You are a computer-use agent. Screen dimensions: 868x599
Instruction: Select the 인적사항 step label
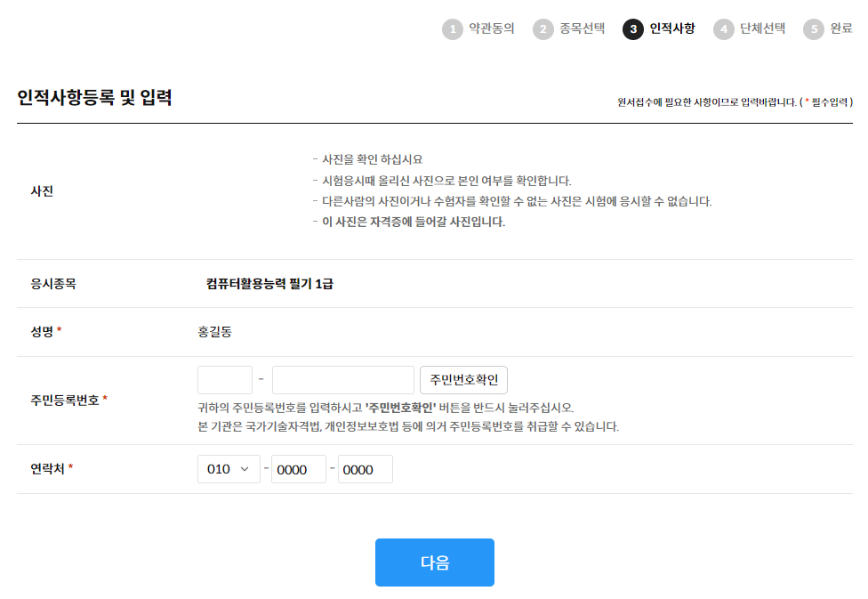coord(672,28)
